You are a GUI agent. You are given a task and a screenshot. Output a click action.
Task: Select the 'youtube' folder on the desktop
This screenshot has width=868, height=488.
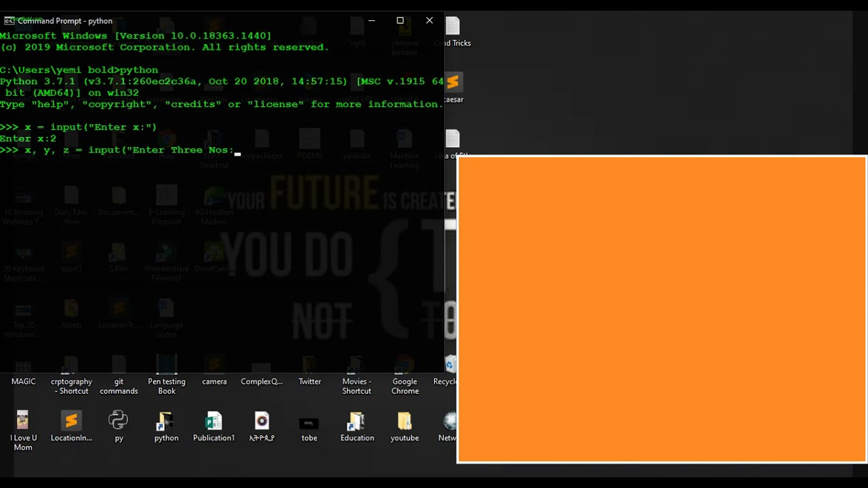coord(405,420)
